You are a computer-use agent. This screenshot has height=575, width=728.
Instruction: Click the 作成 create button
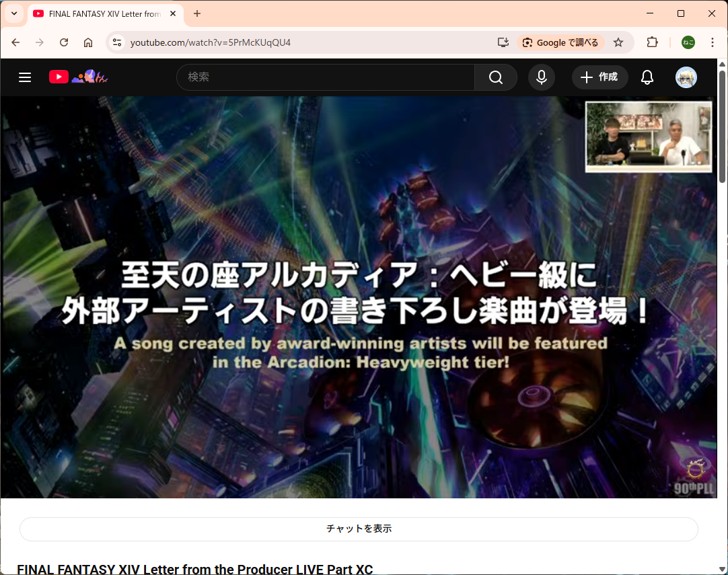[x=599, y=77]
